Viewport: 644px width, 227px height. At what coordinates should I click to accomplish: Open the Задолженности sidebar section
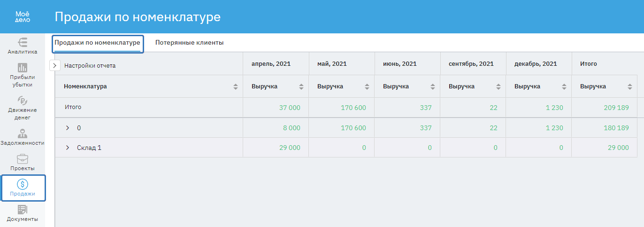23,137
